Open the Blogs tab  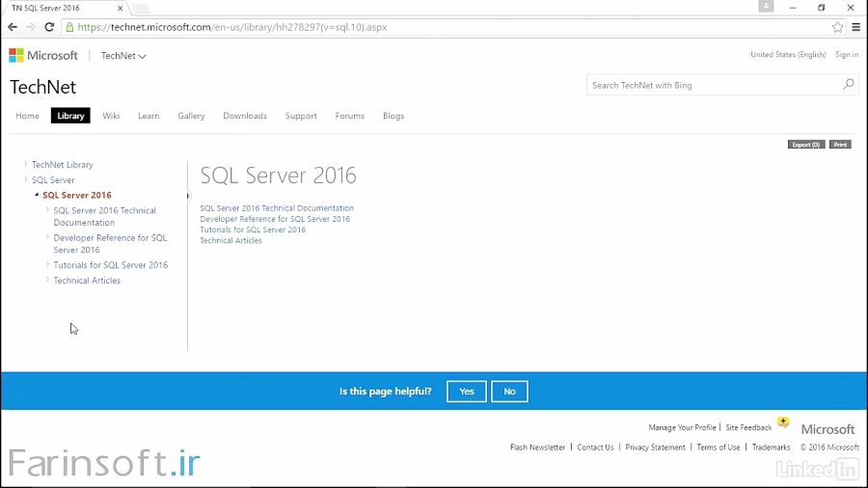coord(393,116)
